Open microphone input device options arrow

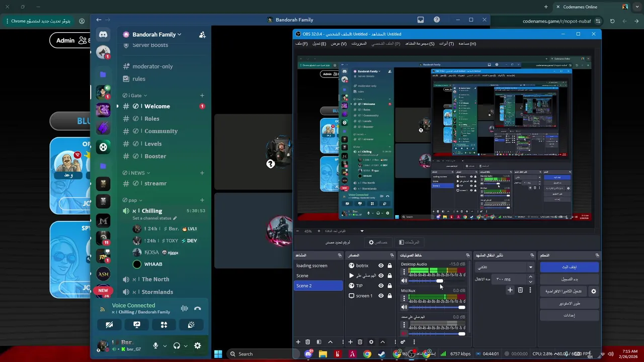coord(165,346)
